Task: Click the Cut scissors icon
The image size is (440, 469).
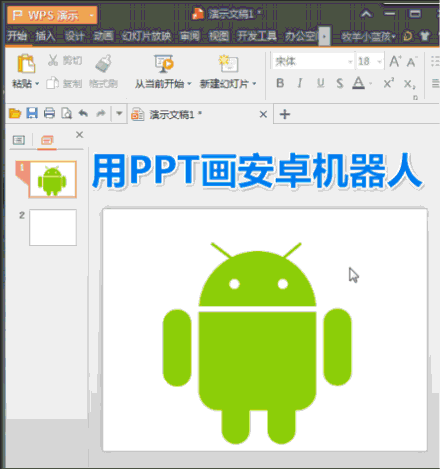Action: pyautogui.click(x=53, y=60)
